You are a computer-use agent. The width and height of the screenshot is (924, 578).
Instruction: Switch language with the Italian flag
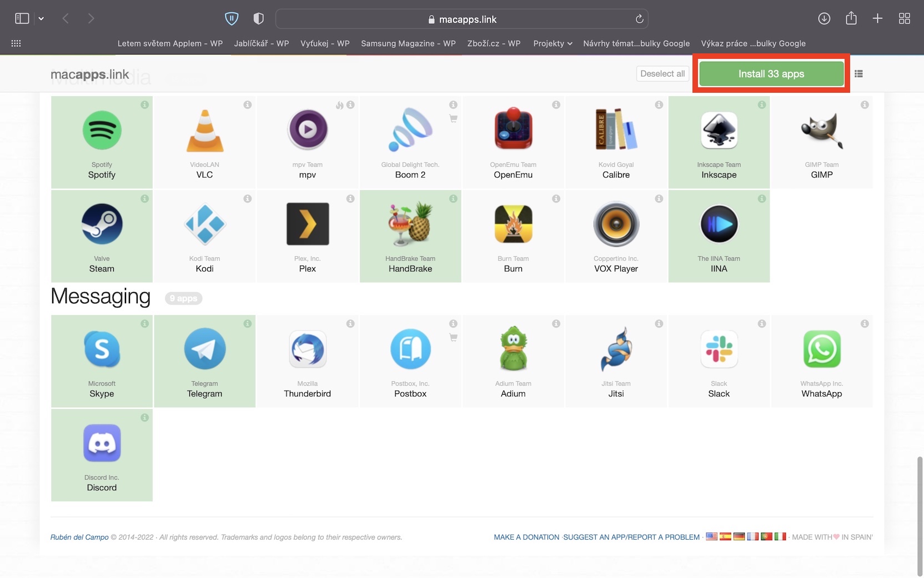(780, 536)
